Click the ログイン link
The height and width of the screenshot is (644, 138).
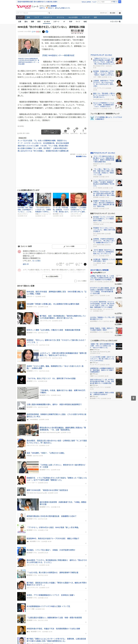(42, 8)
